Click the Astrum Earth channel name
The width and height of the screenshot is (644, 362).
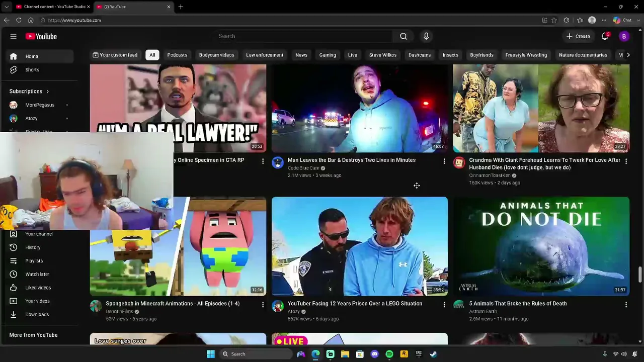click(483, 312)
